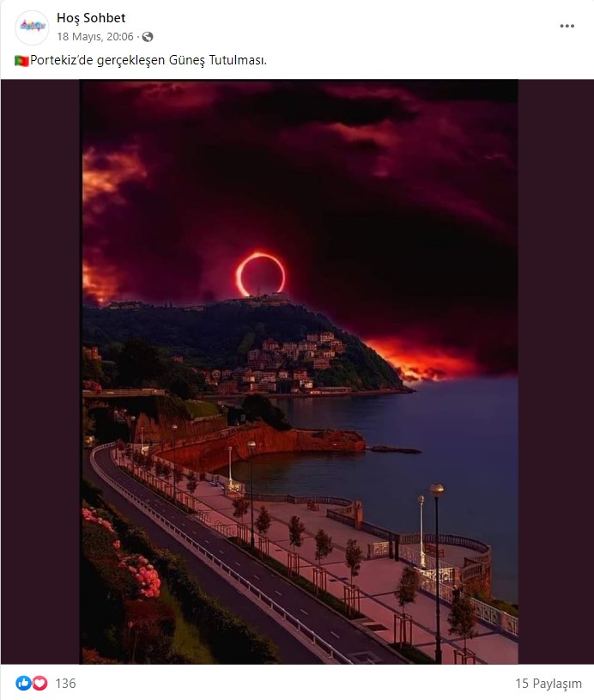The image size is (594, 700).
Task: Open the three-dot post options menu
Action: [567, 26]
